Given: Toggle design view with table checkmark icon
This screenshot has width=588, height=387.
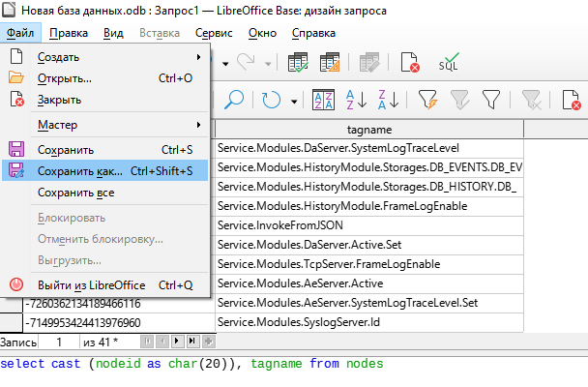Looking at the screenshot, I should point(298,64).
